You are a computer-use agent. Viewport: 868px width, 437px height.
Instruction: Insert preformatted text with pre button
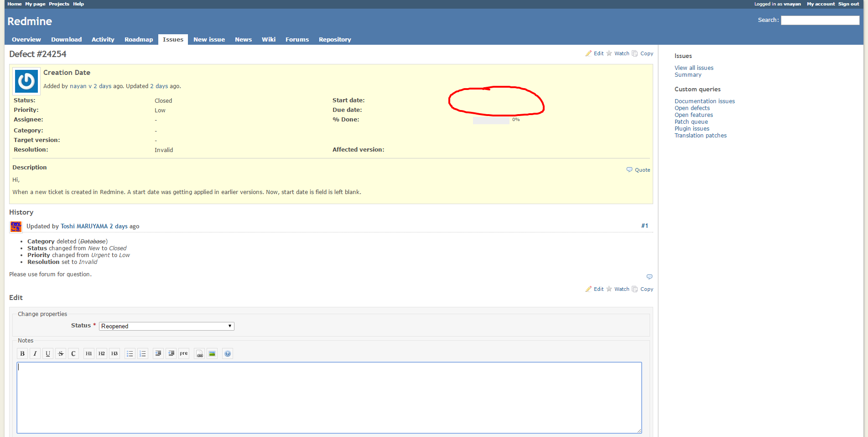pyautogui.click(x=184, y=353)
